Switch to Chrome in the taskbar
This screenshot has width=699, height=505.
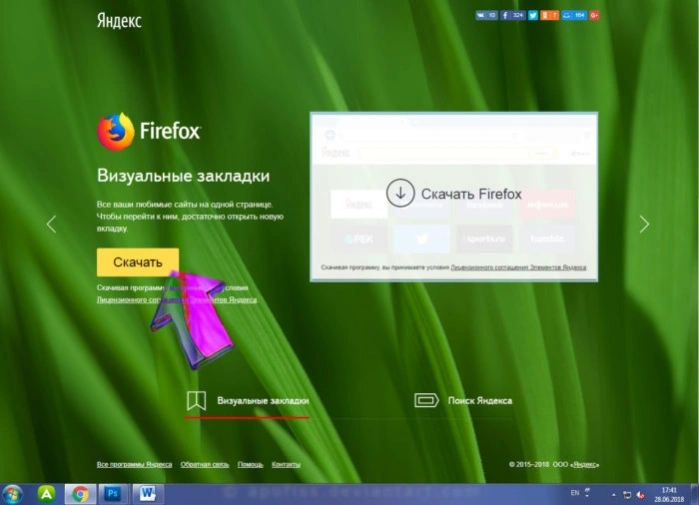[80, 494]
